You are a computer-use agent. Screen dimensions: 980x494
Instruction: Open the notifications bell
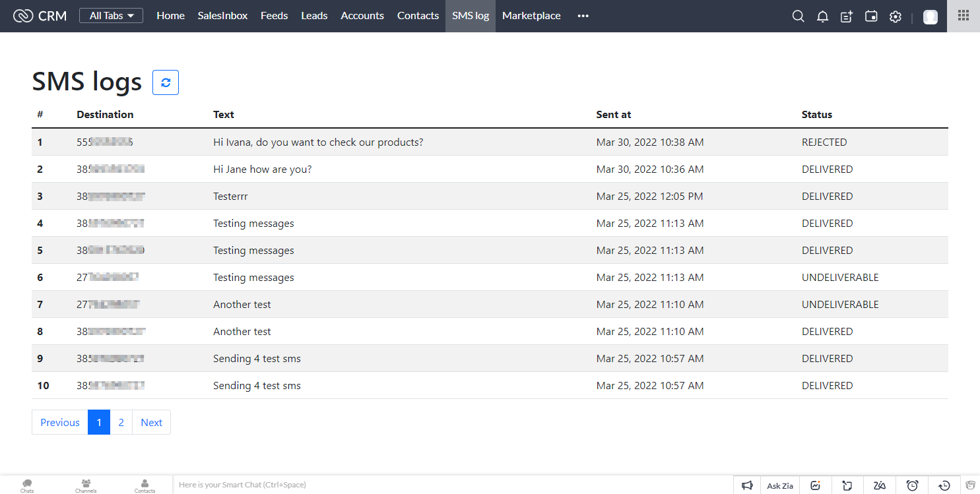[822, 16]
